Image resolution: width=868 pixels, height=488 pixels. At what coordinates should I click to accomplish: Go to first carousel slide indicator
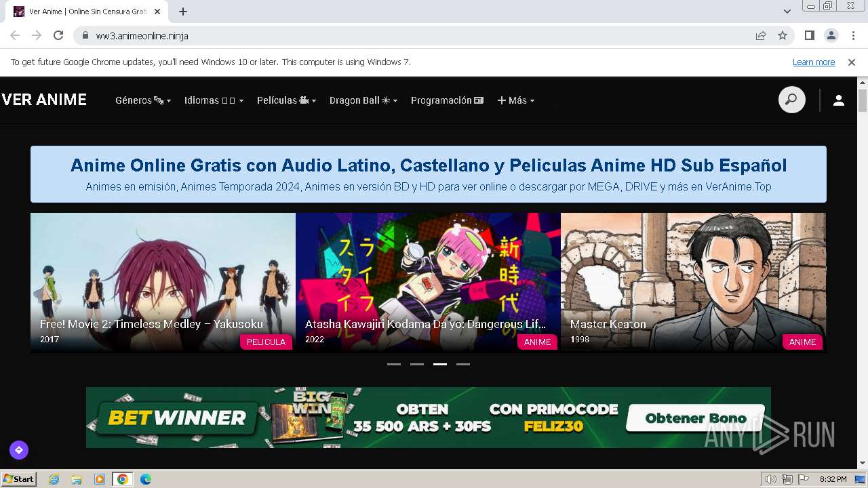point(394,364)
